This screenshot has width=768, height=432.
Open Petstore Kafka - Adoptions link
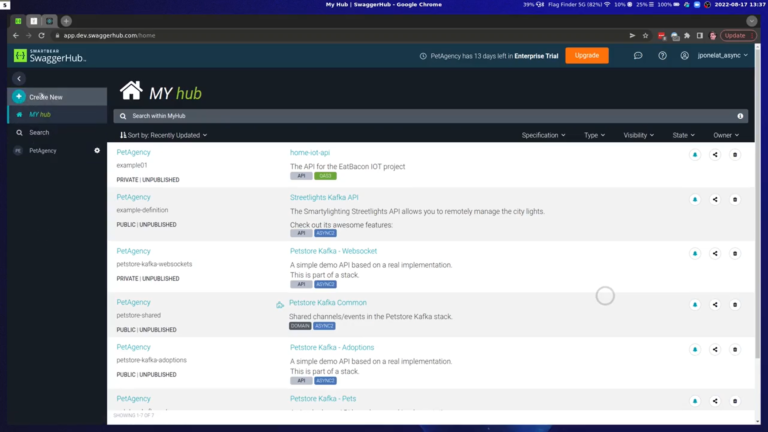332,347
